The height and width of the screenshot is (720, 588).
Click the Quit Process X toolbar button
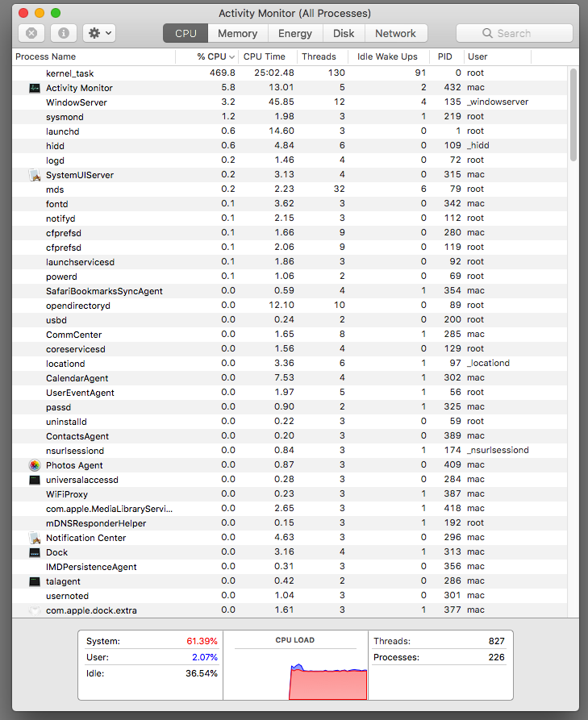pos(31,33)
